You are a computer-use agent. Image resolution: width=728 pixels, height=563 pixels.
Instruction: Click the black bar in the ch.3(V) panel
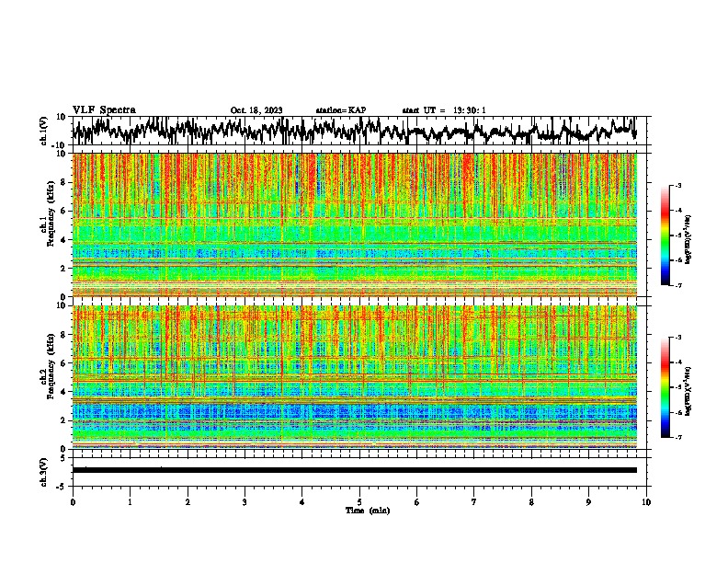coord(355,470)
